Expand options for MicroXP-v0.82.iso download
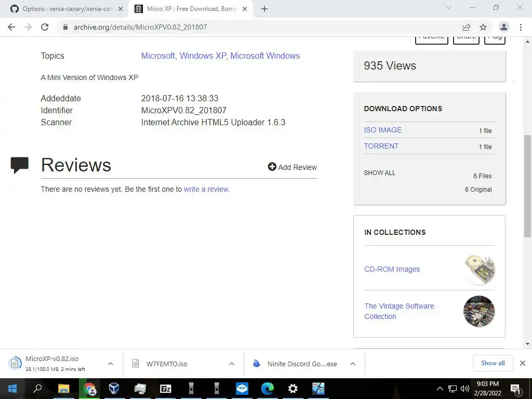 [x=111, y=364]
